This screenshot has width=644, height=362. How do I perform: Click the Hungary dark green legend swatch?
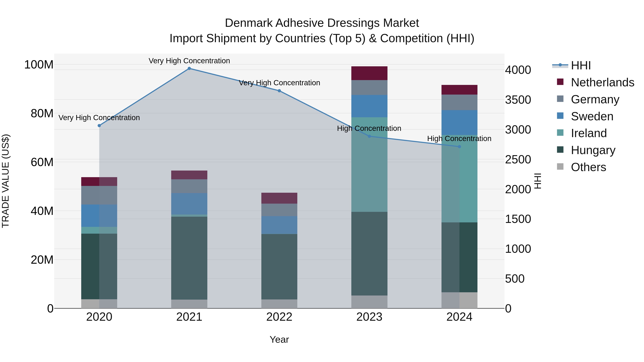(560, 150)
